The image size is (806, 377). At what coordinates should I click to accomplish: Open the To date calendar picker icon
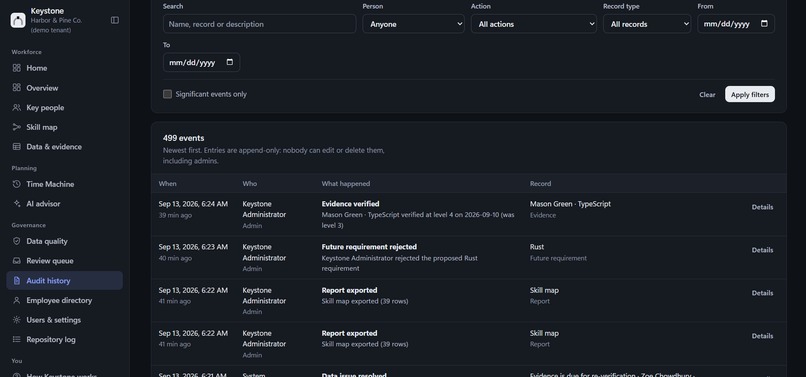pos(229,62)
